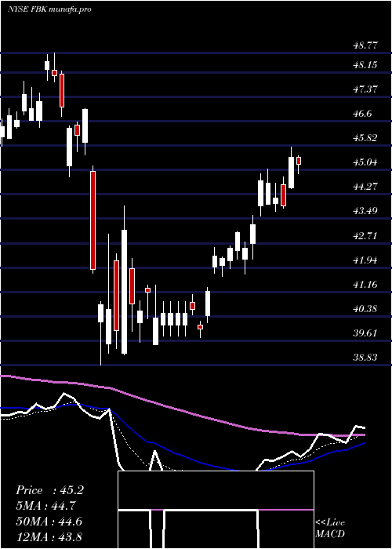Viewport: 392px width, 549px height.
Task: Select the 48.15 price level label
Action: (x=365, y=65)
